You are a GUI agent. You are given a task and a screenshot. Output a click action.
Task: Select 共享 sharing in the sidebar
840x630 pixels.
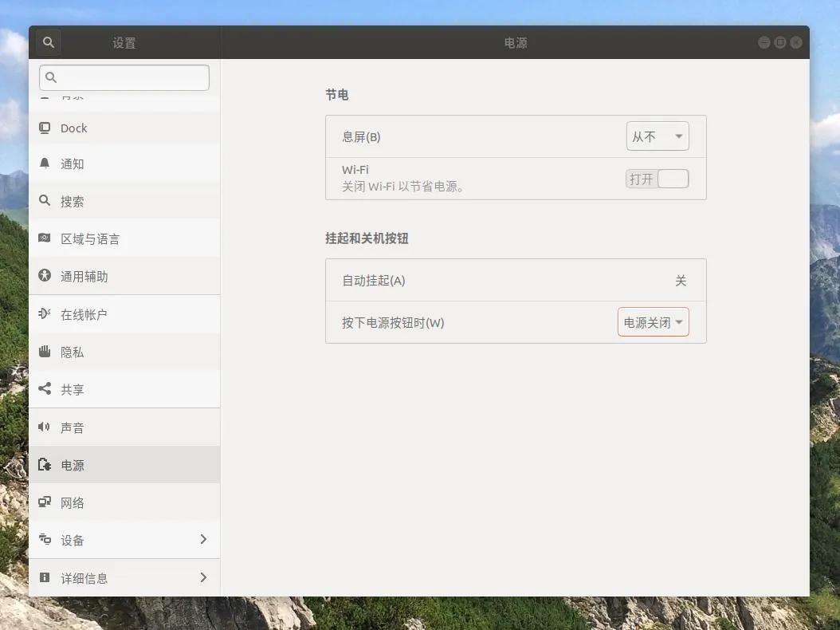[124, 389]
